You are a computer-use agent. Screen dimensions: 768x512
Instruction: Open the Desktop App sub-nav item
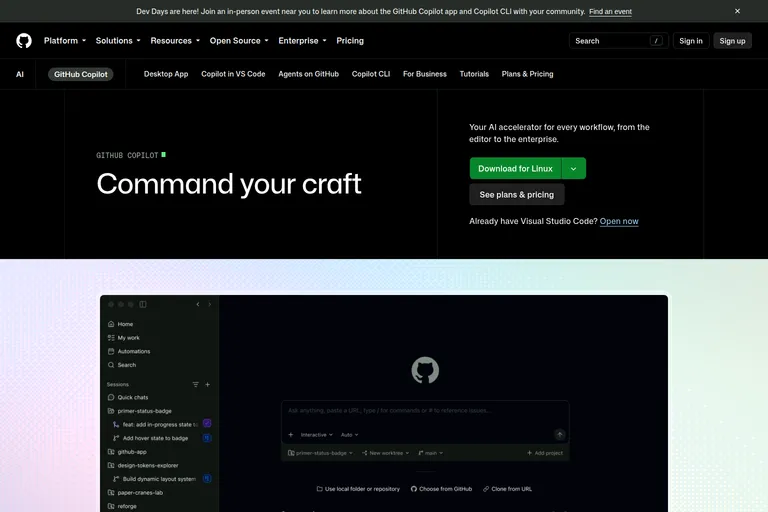(166, 74)
